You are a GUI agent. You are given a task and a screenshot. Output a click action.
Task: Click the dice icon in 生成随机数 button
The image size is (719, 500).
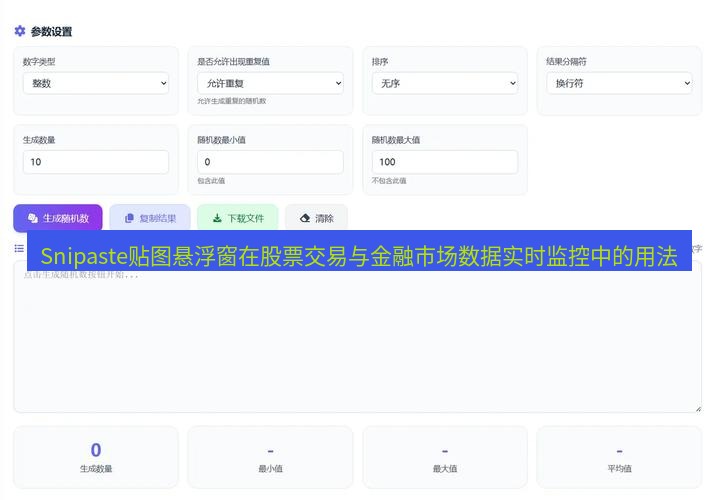click(33, 218)
